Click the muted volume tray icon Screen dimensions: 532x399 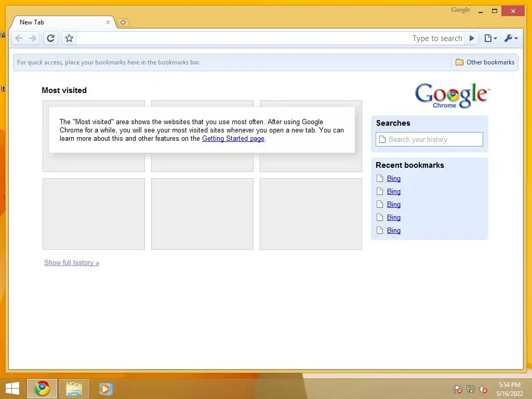tap(483, 389)
